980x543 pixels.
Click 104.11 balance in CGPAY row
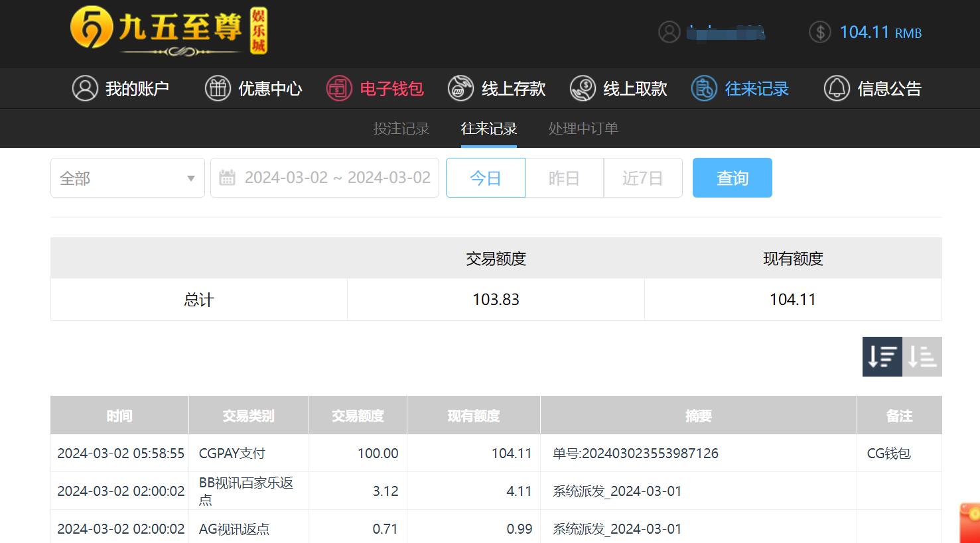point(512,453)
